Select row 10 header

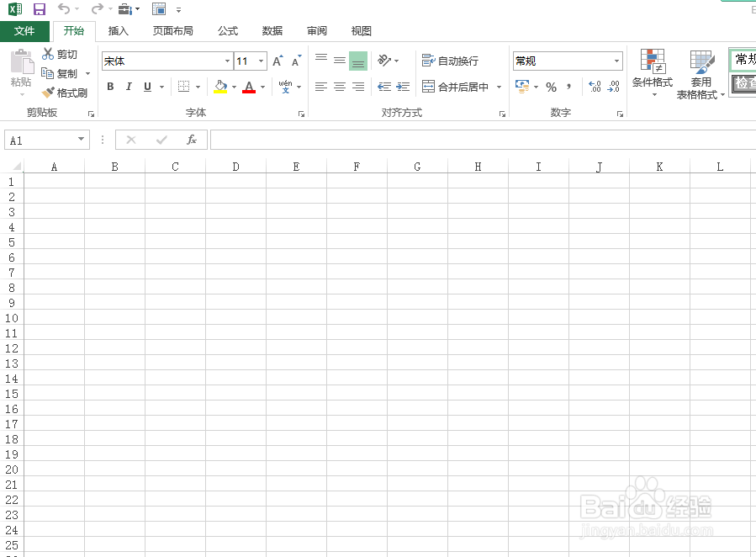12,318
